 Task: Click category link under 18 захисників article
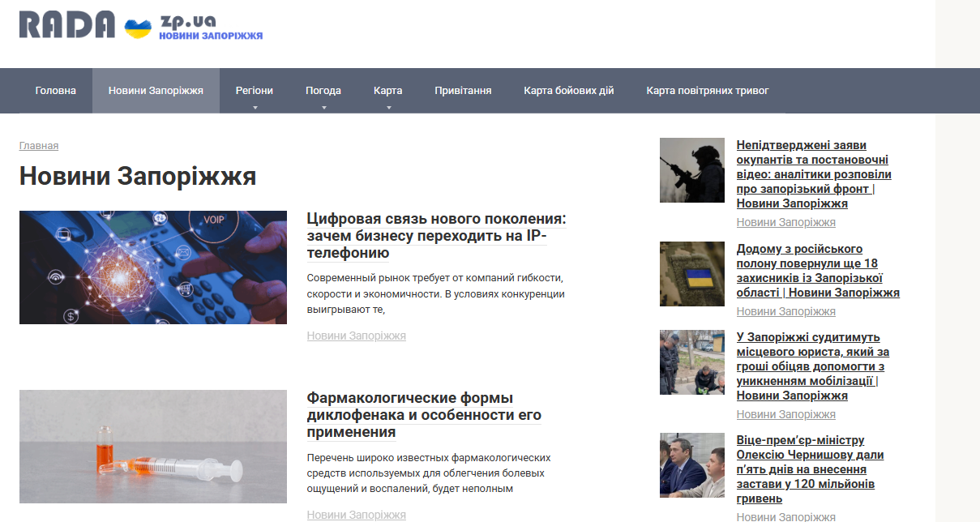click(786, 311)
